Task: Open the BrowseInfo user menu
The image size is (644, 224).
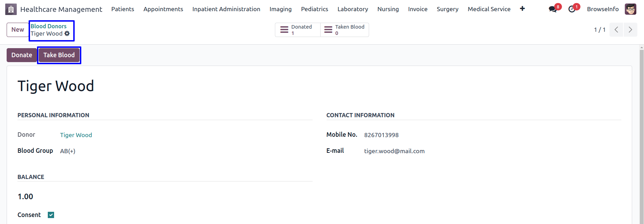Action: click(603, 9)
